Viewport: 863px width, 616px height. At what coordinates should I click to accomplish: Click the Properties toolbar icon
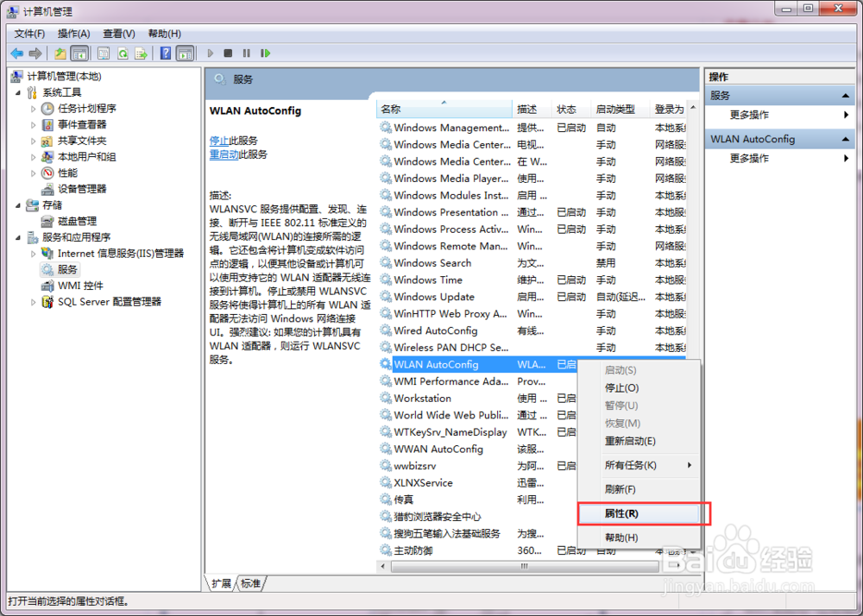(104, 53)
